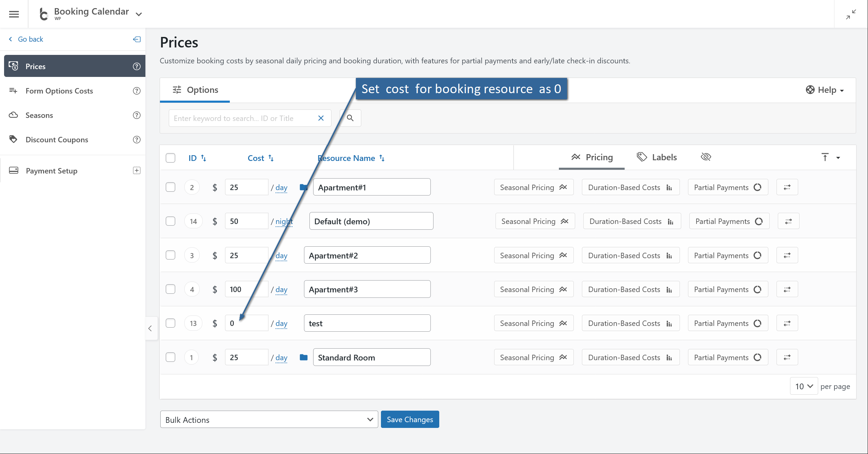Click Go back link

[x=26, y=39]
